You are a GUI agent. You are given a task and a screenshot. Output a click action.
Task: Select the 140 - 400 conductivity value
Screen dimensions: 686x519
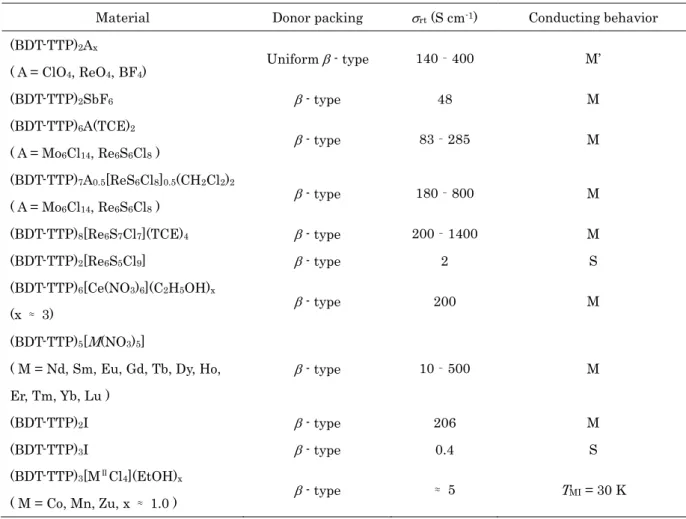click(444, 58)
